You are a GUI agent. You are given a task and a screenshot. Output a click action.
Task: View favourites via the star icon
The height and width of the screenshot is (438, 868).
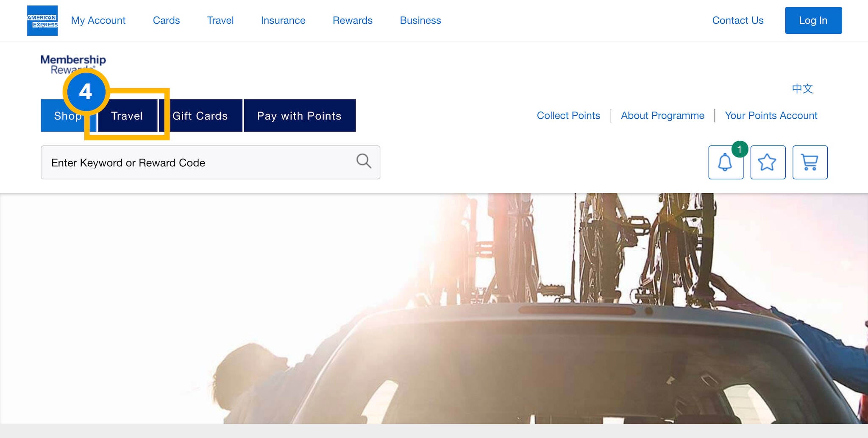pyautogui.click(x=768, y=162)
